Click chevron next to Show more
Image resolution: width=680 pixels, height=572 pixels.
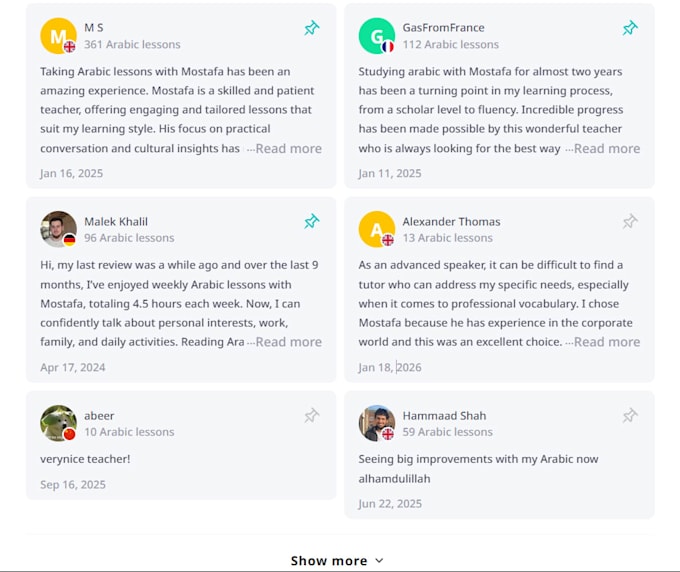(x=379, y=561)
